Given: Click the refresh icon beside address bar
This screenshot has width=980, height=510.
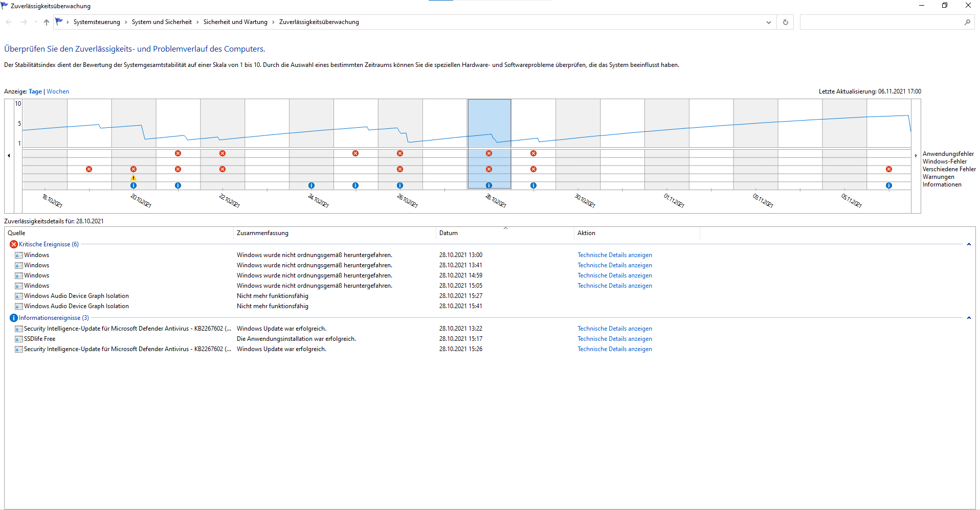Looking at the screenshot, I should (x=786, y=22).
